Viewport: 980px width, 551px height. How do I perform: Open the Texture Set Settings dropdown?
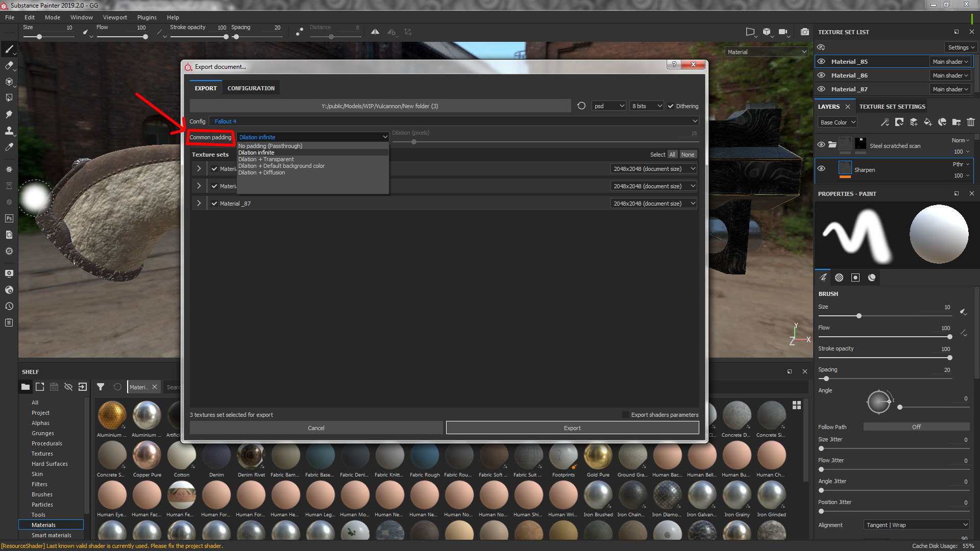point(961,47)
